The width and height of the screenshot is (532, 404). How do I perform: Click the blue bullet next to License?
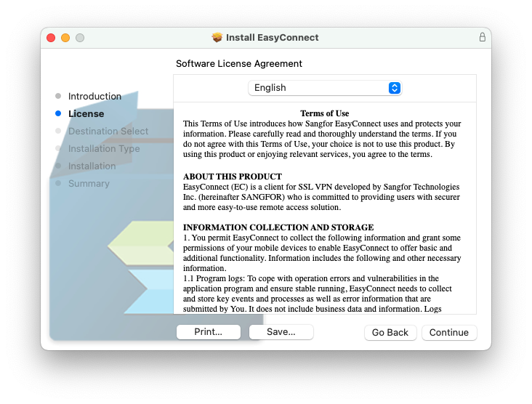[58, 113]
